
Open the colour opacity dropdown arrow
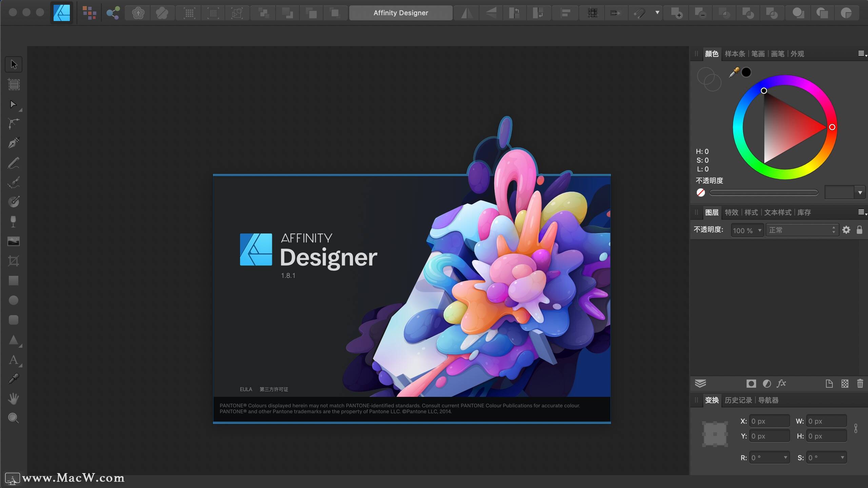click(x=860, y=193)
